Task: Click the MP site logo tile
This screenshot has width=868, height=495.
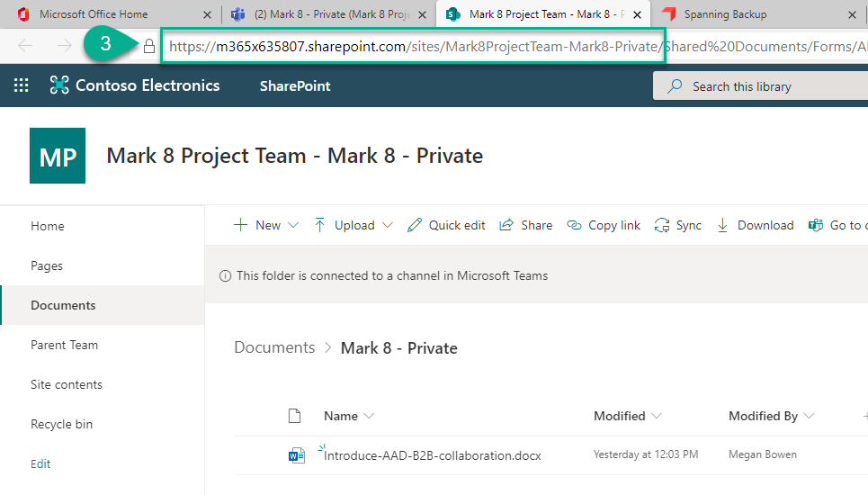Action: coord(58,156)
